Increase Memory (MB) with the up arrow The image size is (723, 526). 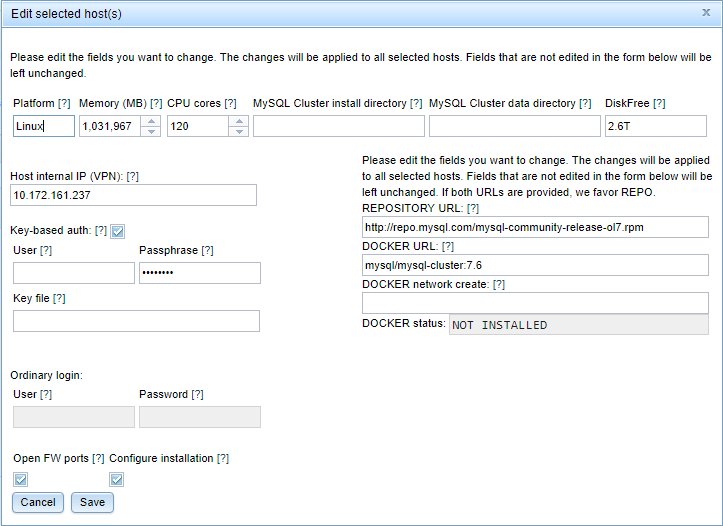click(151, 121)
